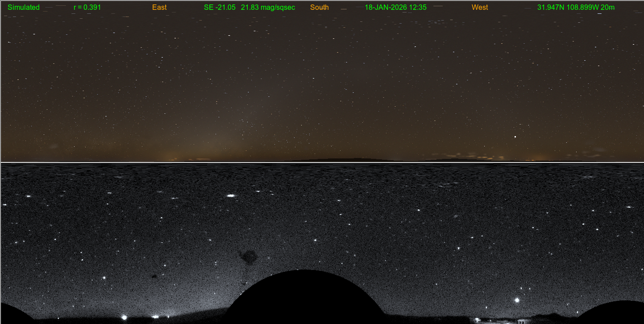Click the large dark blotch above the central dome
Screen dimensions: 644x324
pyautogui.click(x=248, y=256)
